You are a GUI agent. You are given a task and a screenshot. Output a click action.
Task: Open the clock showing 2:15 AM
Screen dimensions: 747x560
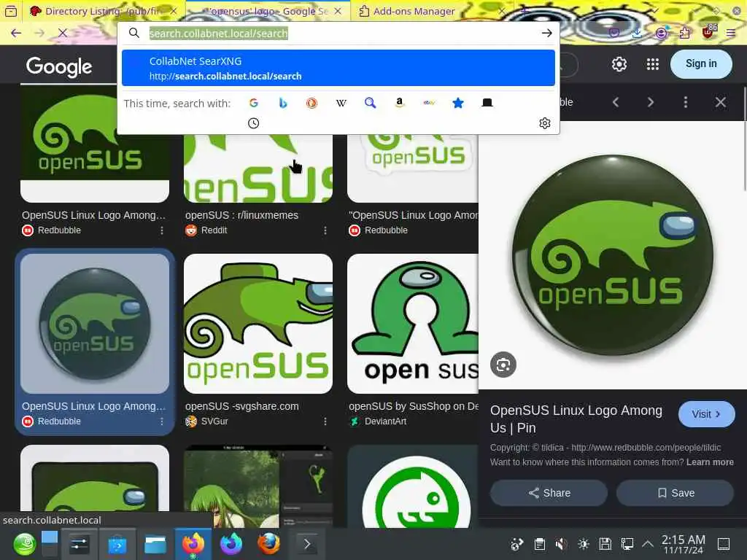click(683, 544)
